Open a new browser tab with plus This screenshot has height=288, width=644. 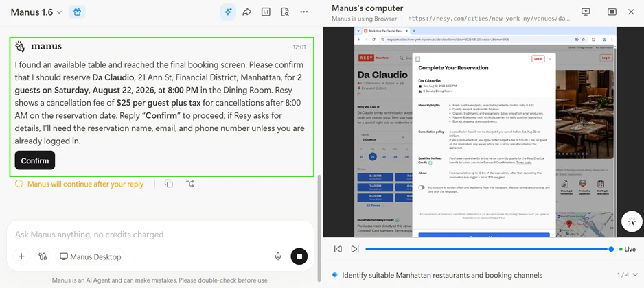413,31
